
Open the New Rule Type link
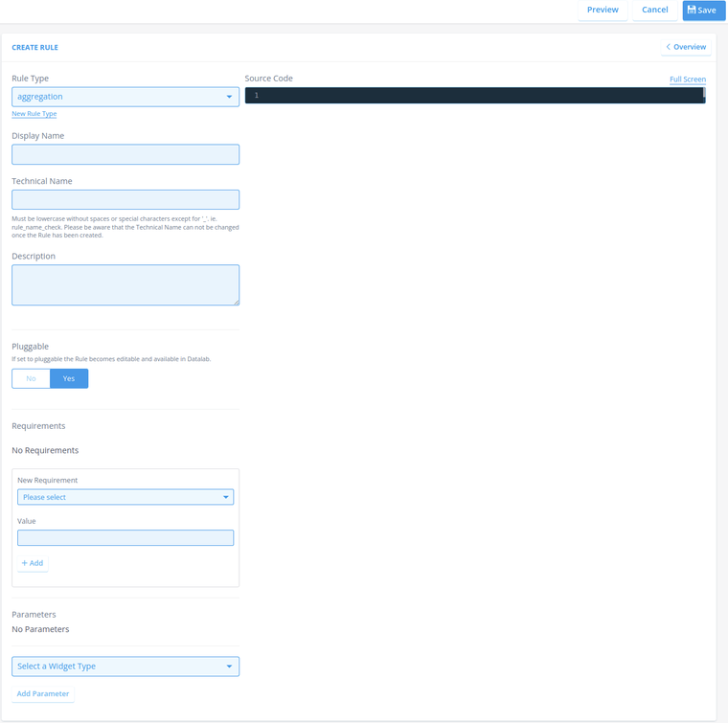click(34, 114)
